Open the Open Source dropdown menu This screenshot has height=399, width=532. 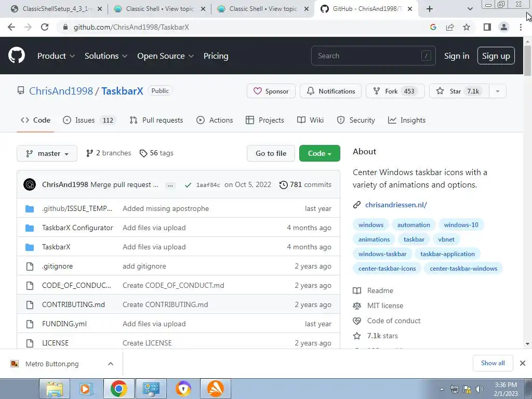pos(166,56)
